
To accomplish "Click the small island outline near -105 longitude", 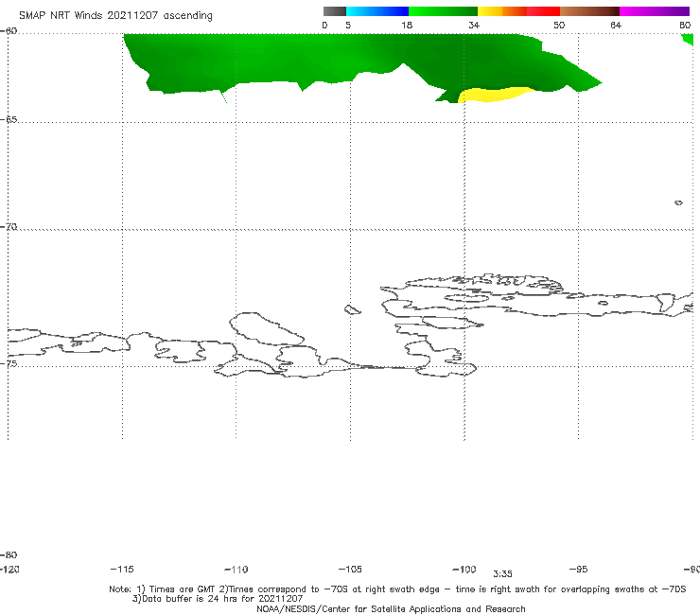I will click(x=352, y=309).
